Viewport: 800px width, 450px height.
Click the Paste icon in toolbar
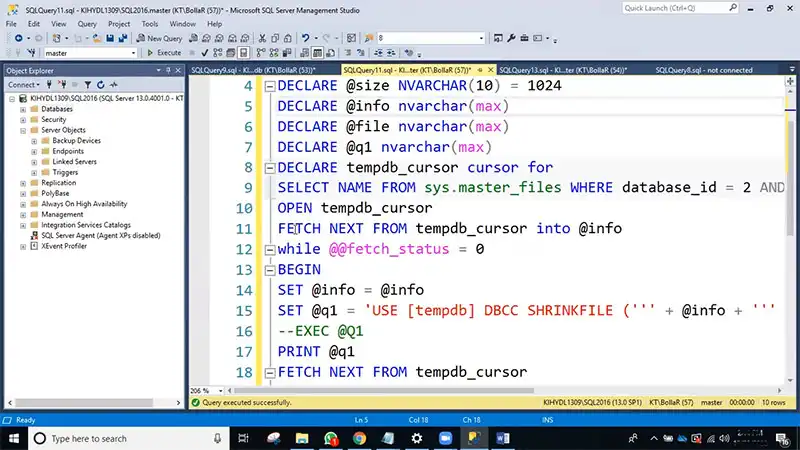tap(288, 38)
